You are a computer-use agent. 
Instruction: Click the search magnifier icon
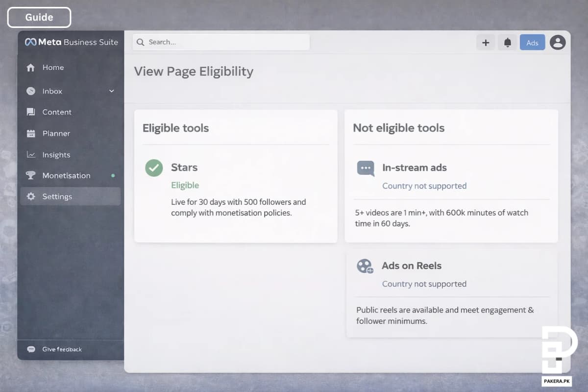(x=141, y=42)
